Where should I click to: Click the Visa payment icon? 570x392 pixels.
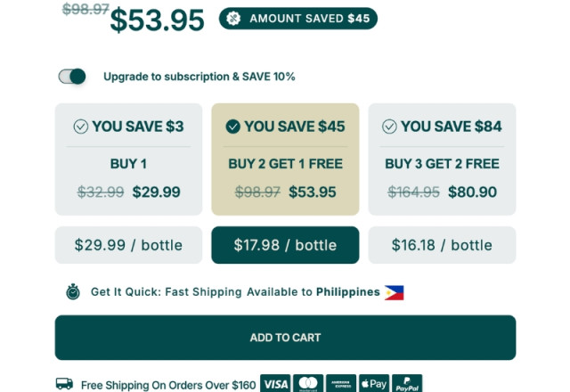275,384
